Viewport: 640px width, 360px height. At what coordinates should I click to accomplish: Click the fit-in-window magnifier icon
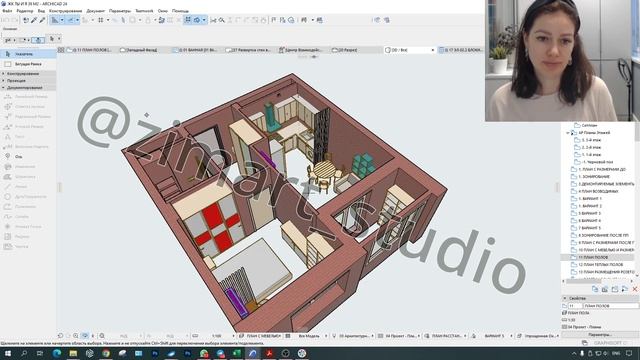pyautogui.click(x=102, y=336)
